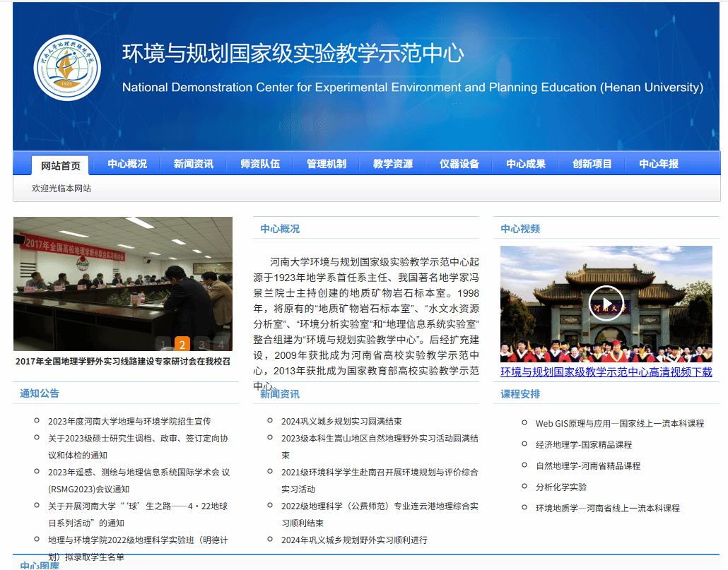Read the 2024巩义城乡规划实习圆满结束 news

point(341,421)
